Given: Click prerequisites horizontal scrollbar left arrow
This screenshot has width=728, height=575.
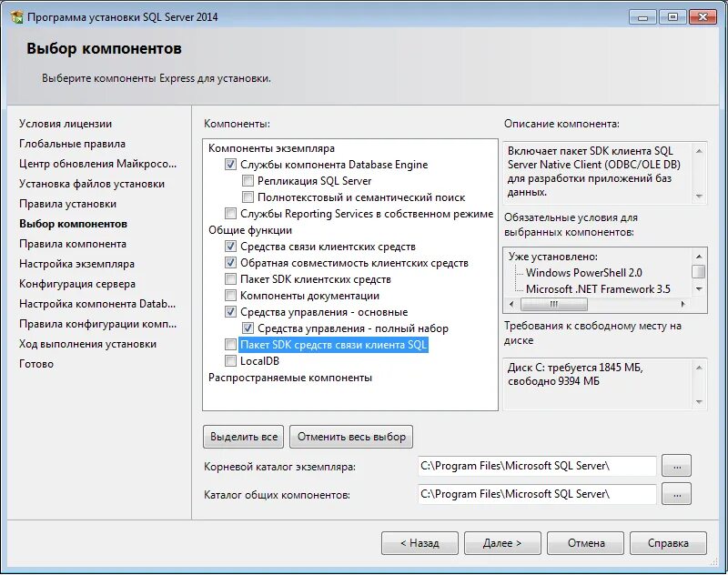Looking at the screenshot, I should 511,305.
